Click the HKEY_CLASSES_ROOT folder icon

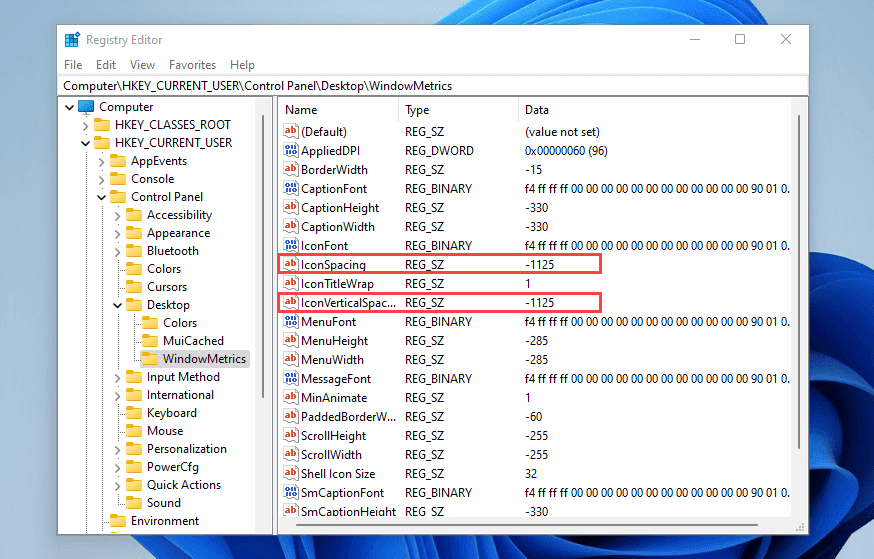[x=102, y=125]
